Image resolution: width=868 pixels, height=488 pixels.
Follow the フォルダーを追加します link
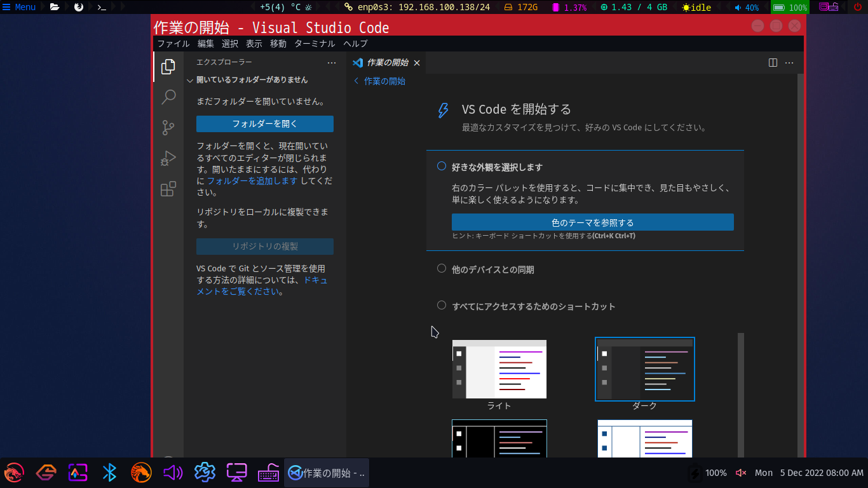click(252, 180)
